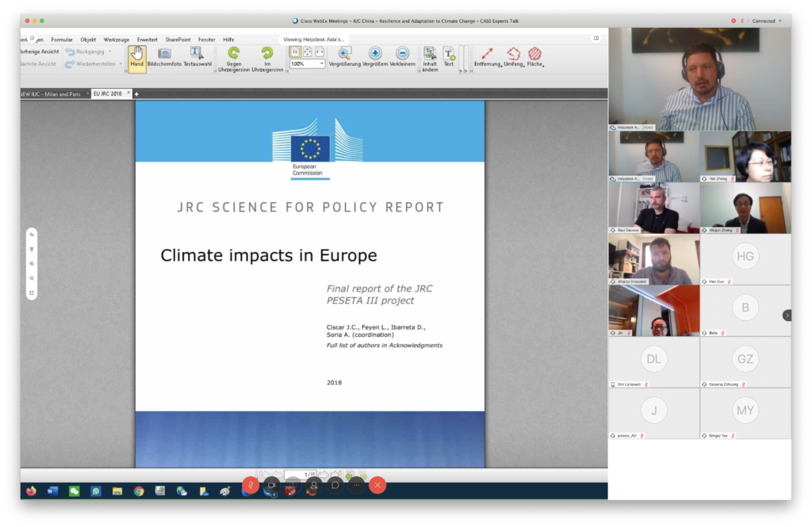Click the Verkleinern zoom-out icon
The image size is (812, 527).
pos(402,54)
